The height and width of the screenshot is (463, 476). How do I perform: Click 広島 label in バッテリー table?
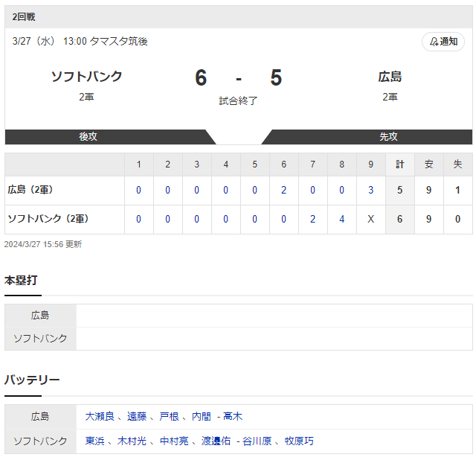coord(40,416)
